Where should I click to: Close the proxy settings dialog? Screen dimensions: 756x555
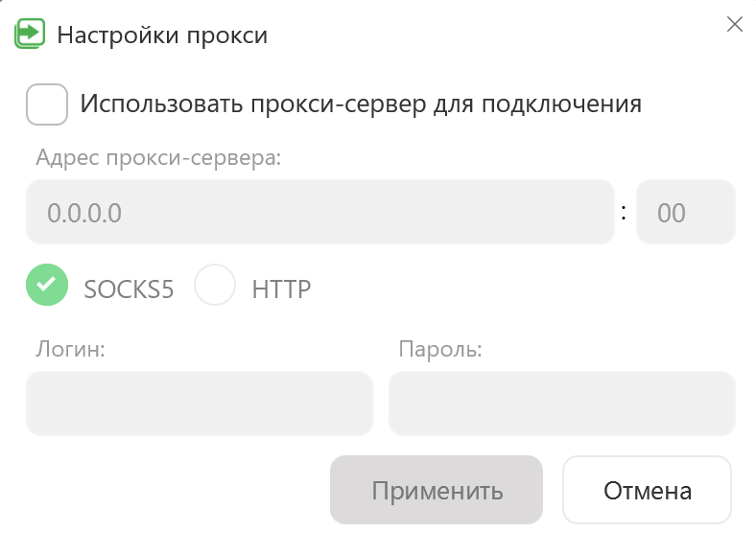tap(735, 25)
